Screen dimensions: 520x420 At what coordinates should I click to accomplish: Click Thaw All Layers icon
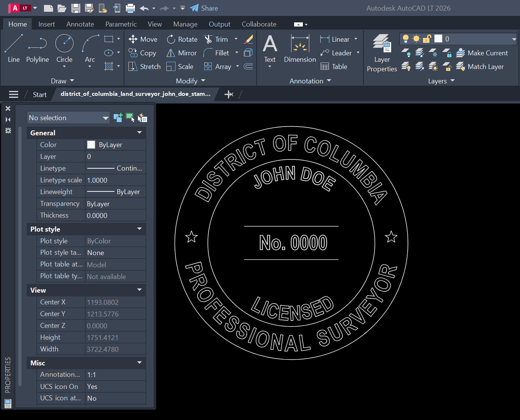[x=433, y=67]
